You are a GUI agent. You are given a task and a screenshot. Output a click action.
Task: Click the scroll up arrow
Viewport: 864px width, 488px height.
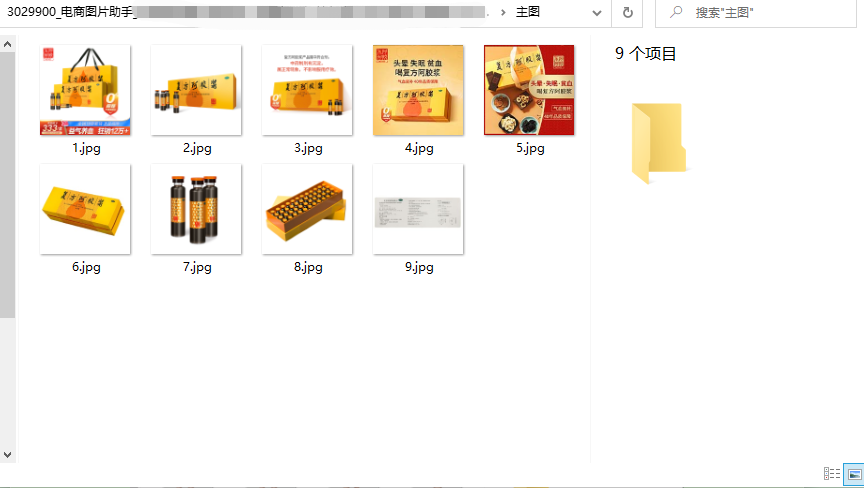(x=8, y=44)
